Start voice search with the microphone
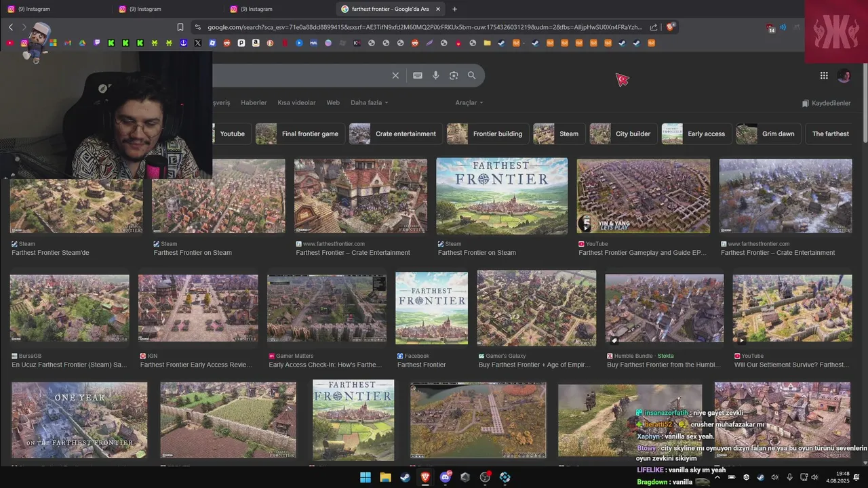Image resolution: width=868 pixels, height=488 pixels. click(x=436, y=75)
